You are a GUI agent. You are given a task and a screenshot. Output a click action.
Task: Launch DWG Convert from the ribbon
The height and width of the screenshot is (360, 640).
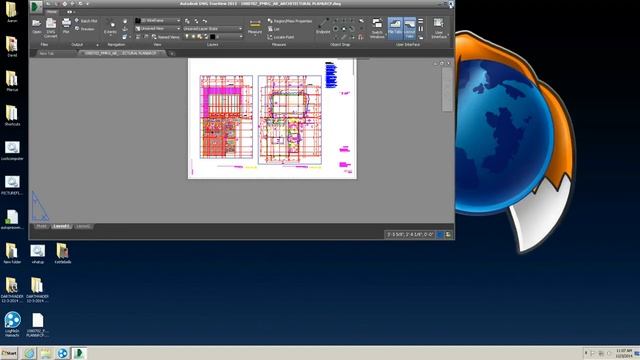pos(51,27)
